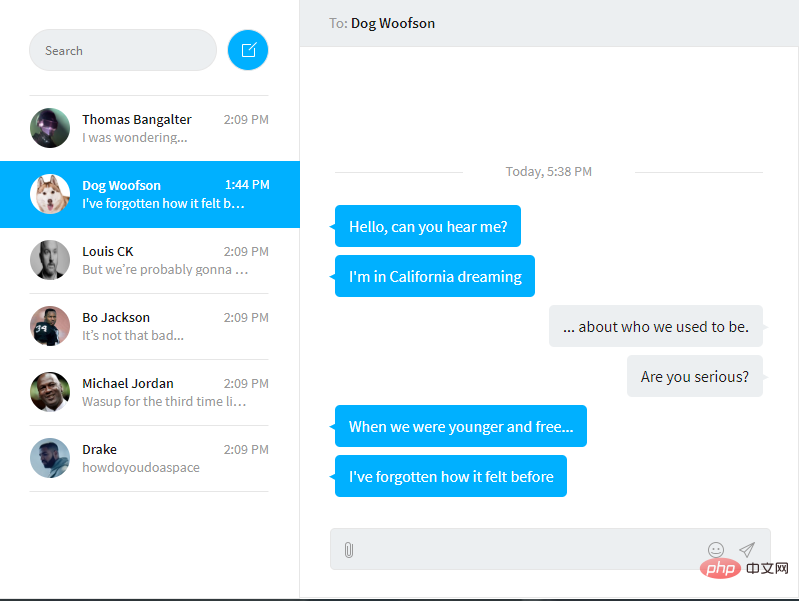Click the Dog Woofson recipient name in header
The height and width of the screenshot is (601, 799).
[393, 23]
